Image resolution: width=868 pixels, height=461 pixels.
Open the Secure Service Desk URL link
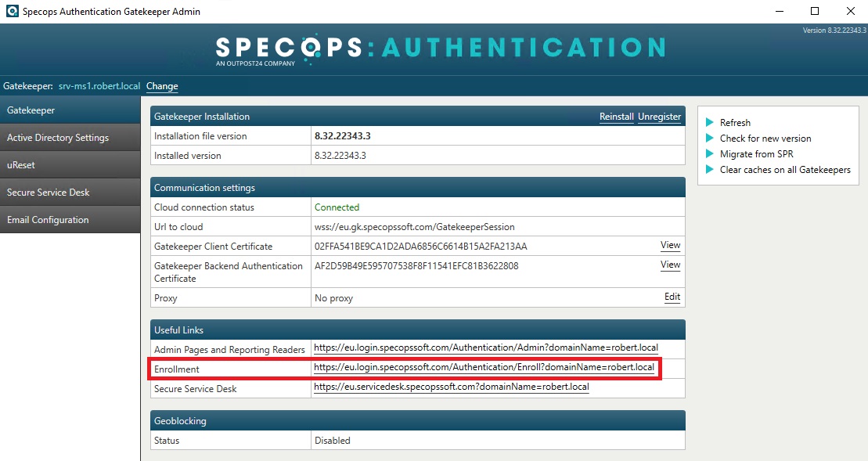click(451, 387)
